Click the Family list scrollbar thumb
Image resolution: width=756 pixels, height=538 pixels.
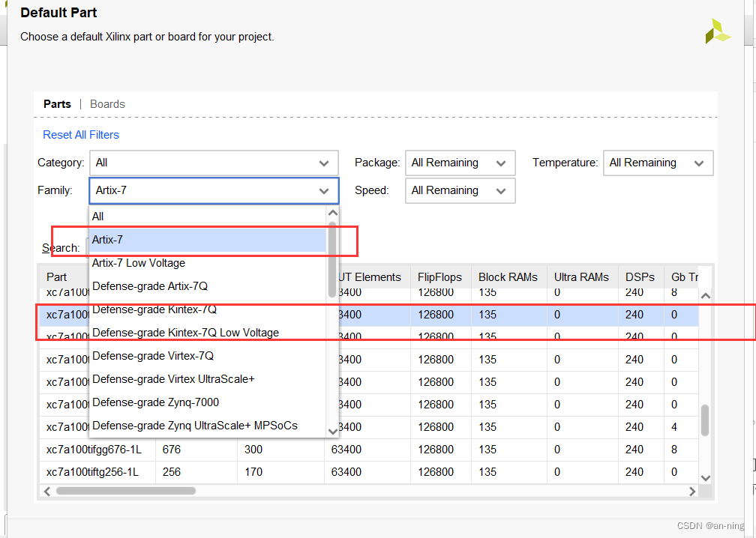coord(332,259)
